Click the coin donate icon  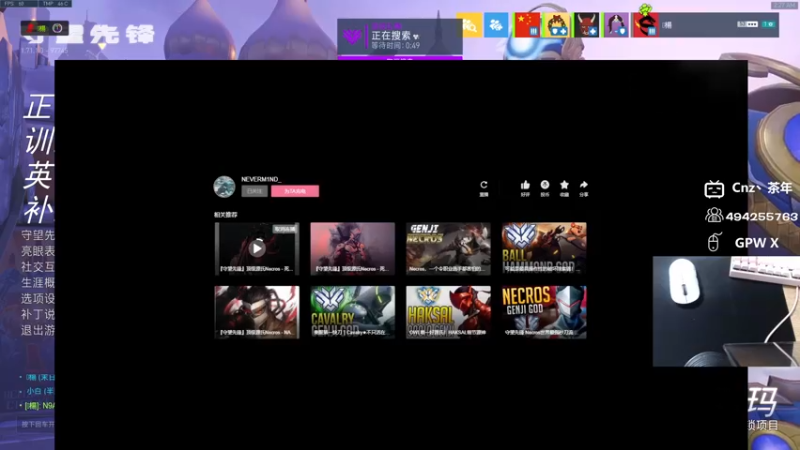point(545,185)
